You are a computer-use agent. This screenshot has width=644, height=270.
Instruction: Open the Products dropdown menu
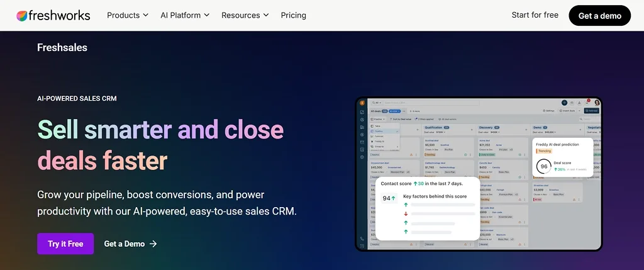[x=127, y=15]
